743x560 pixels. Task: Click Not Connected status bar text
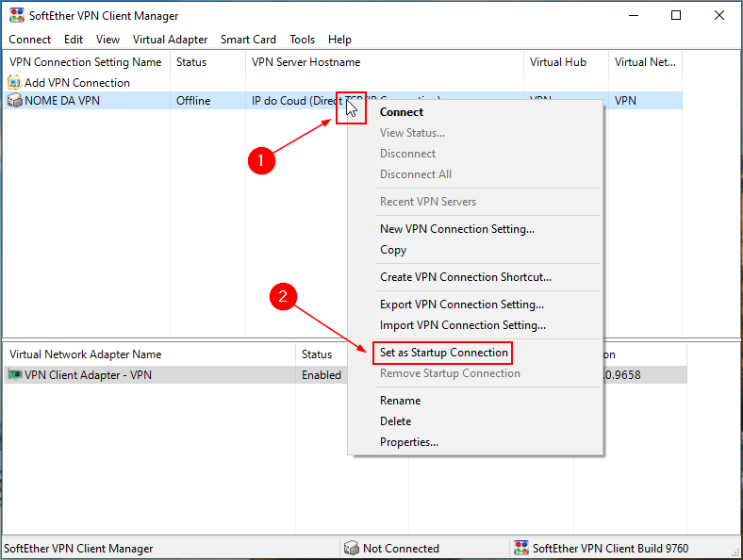(401, 548)
